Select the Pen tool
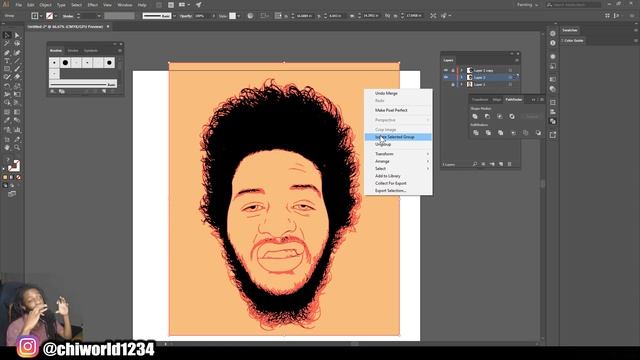 pyautogui.click(x=7, y=53)
